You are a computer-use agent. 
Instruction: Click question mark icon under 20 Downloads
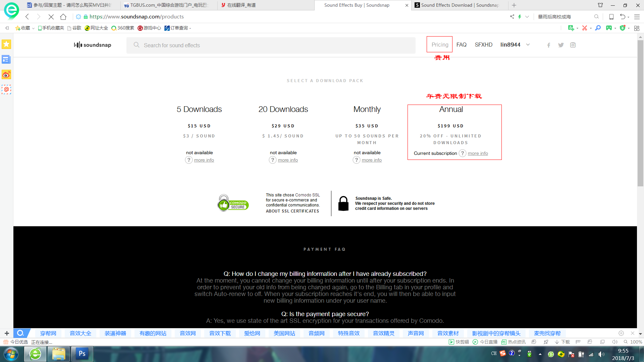(273, 160)
